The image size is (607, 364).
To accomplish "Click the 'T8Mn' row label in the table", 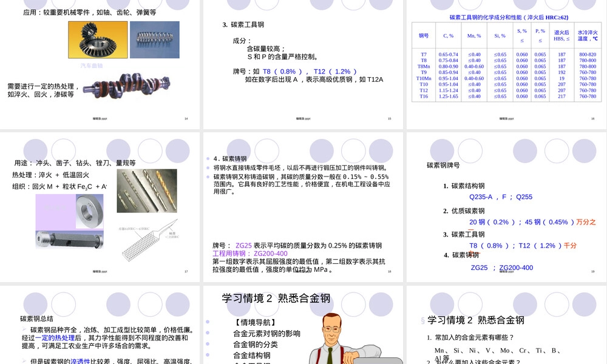I will [x=424, y=67].
